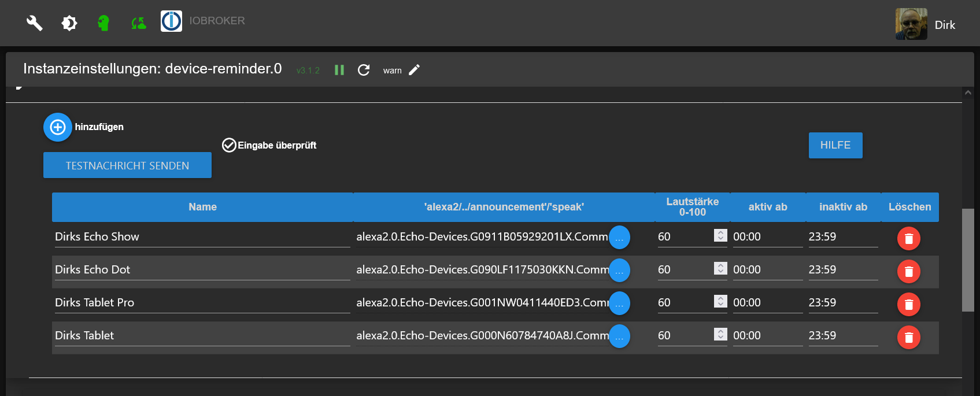Click the 'alexa2/../announcement'/'speak' column header

coord(504,207)
